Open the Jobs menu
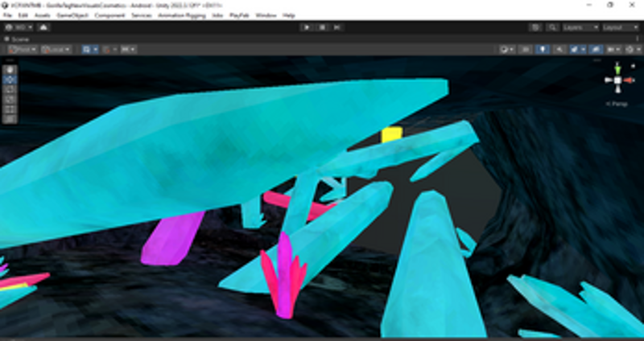The image size is (644, 341). click(217, 15)
